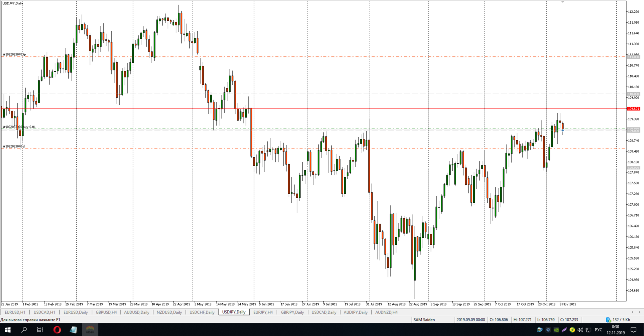Screen dimensions: 644x336
Task: Click the SAM Saiden profile label
Action: tap(424, 320)
